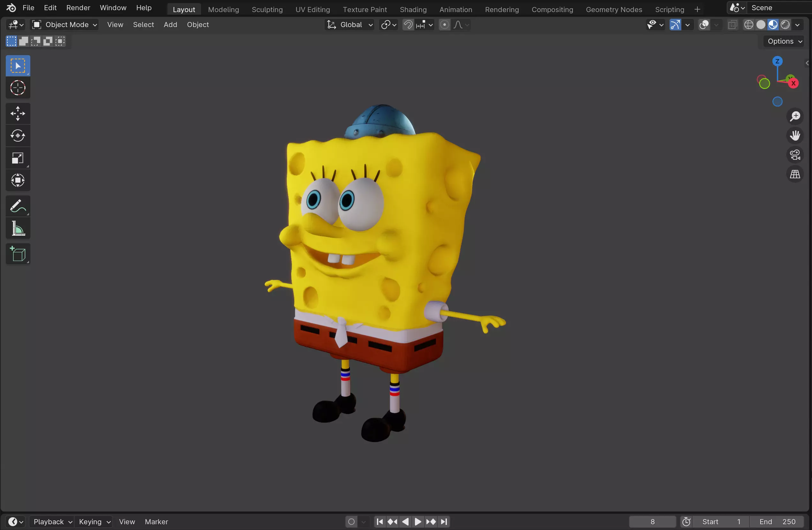Jump to the last frame

(x=444, y=521)
